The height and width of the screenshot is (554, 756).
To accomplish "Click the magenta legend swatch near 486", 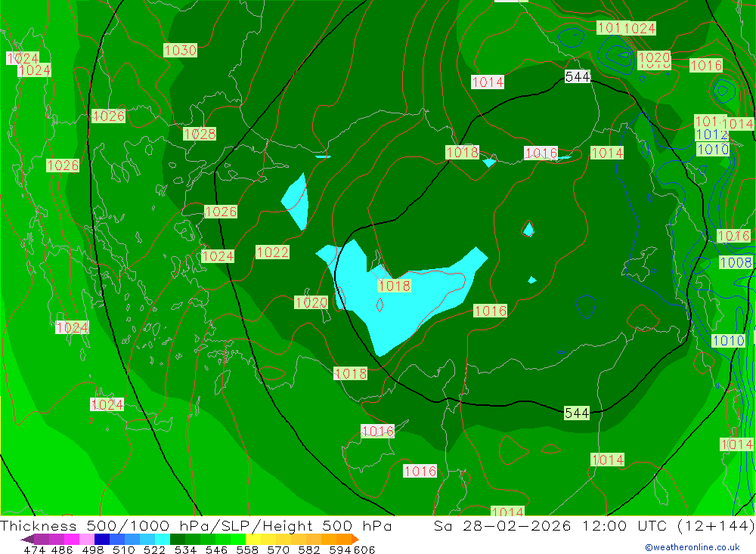I will (72, 539).
